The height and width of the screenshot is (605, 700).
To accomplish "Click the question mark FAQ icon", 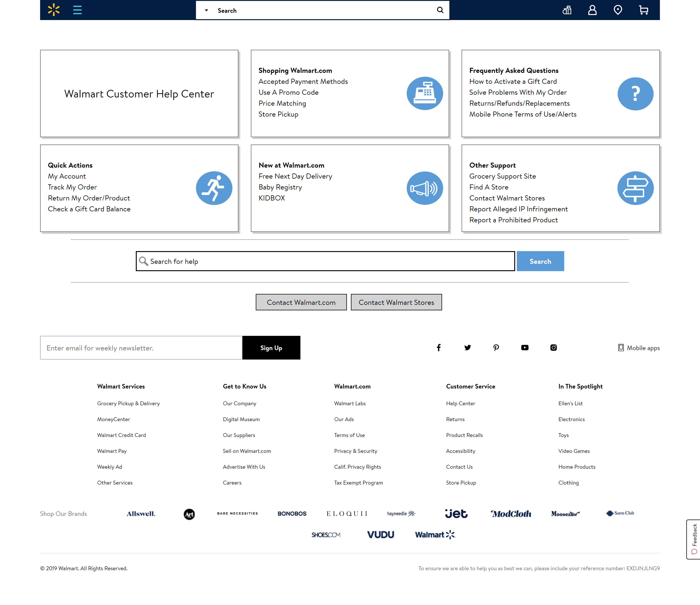I will click(635, 93).
